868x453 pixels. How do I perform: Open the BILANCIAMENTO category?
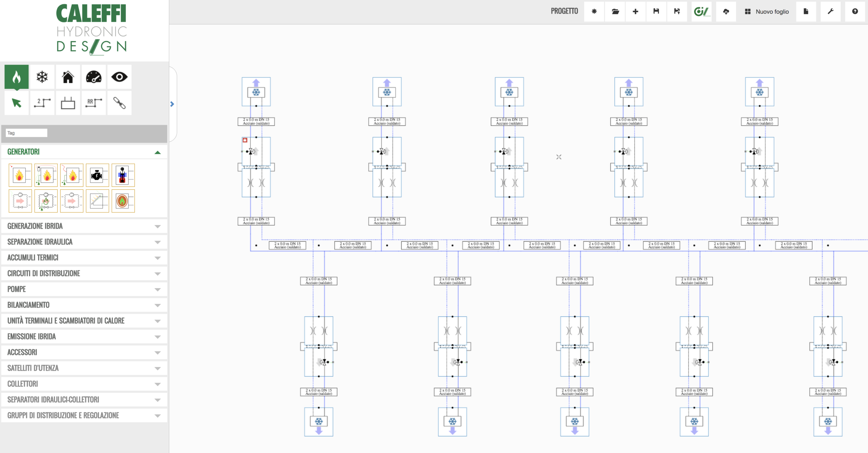[x=84, y=305]
